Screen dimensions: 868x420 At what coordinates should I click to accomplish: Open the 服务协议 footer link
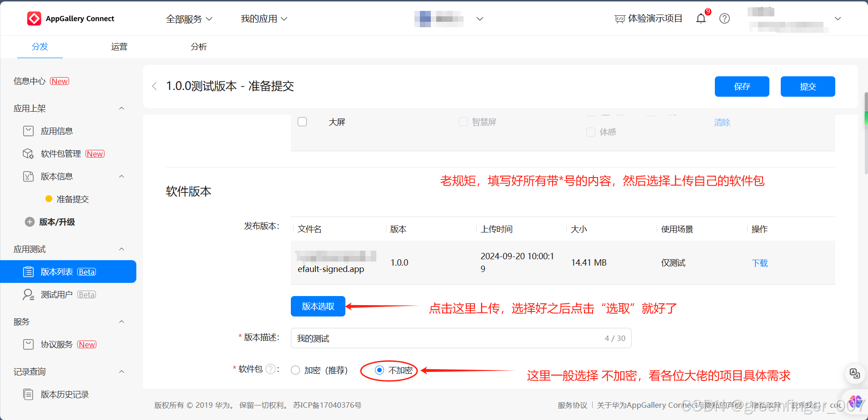click(573, 405)
